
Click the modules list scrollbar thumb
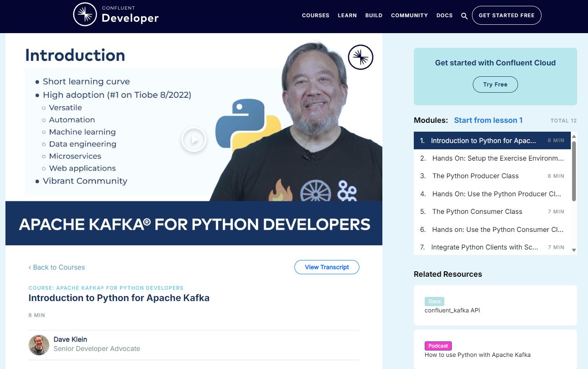click(x=574, y=171)
